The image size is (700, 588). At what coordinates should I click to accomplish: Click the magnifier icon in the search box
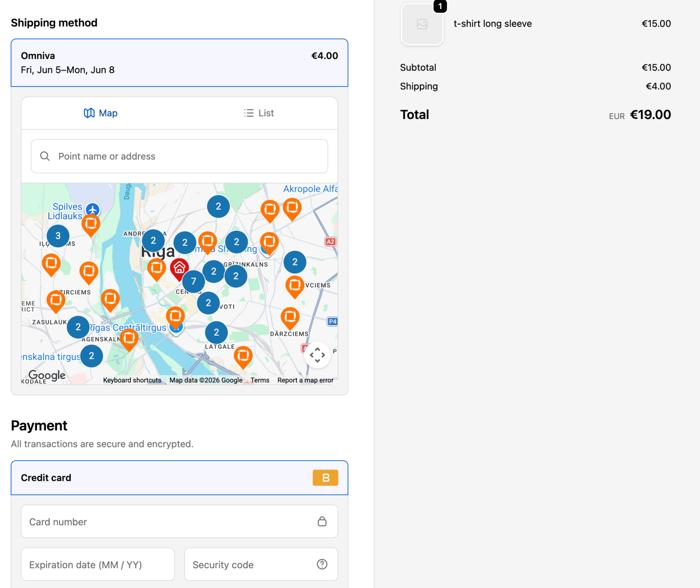point(45,156)
